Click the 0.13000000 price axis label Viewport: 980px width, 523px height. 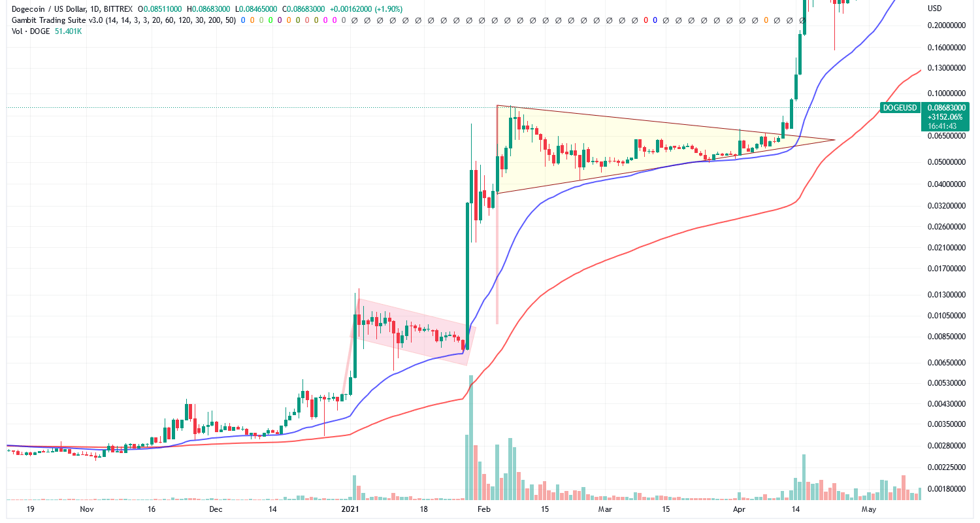pyautogui.click(x=947, y=68)
